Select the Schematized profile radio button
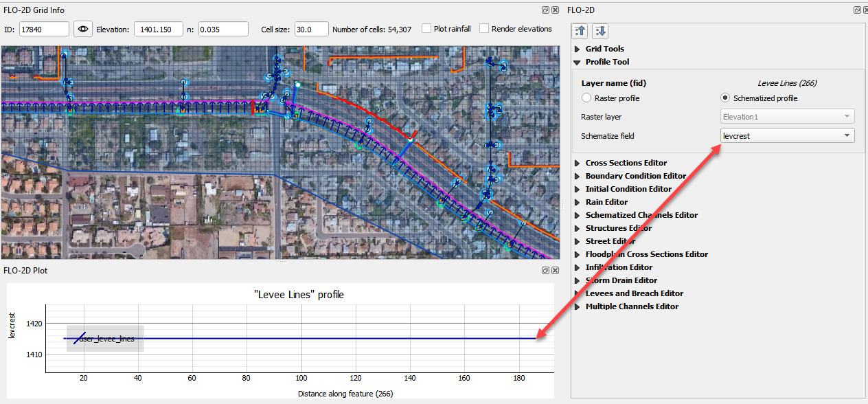 tap(725, 98)
